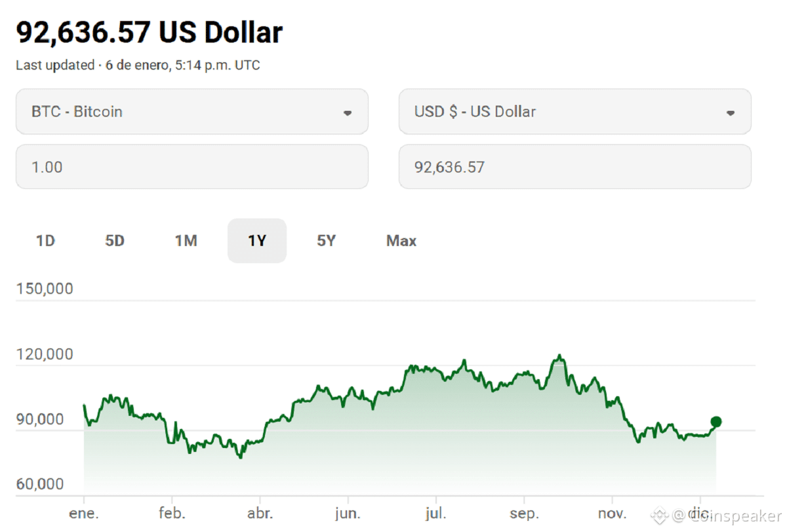Show the 5Y price history
Image resolution: width=787 pixels, height=532 pixels.
(x=326, y=241)
